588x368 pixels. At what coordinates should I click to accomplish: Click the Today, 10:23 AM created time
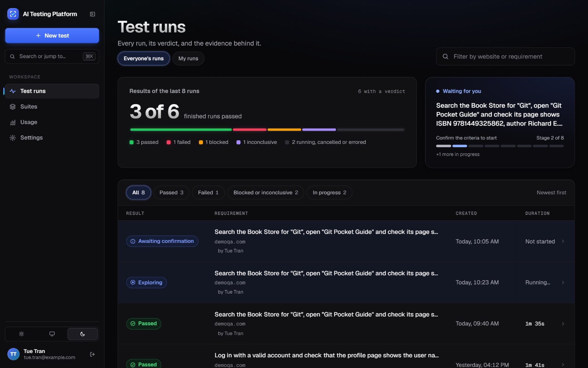(477, 283)
